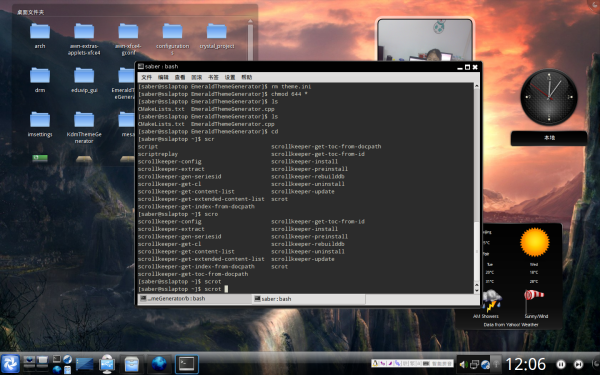Open the crystal_project folder
600x375 pixels.
click(217, 36)
